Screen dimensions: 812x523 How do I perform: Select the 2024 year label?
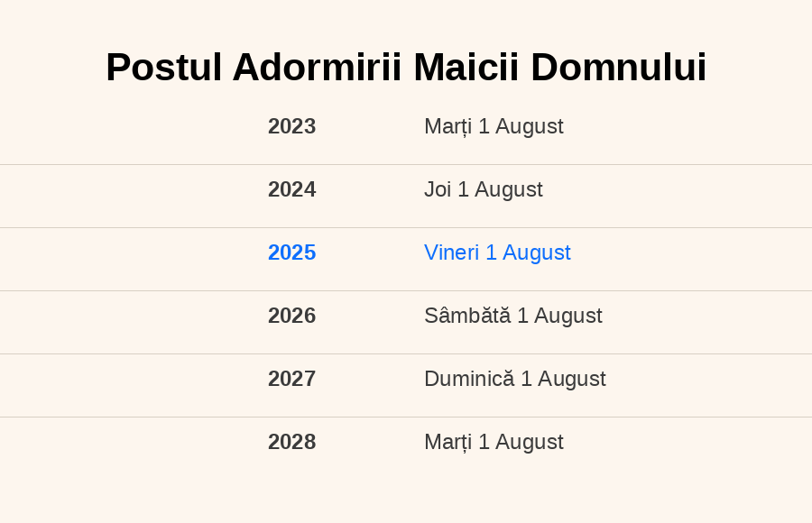pos(291,189)
